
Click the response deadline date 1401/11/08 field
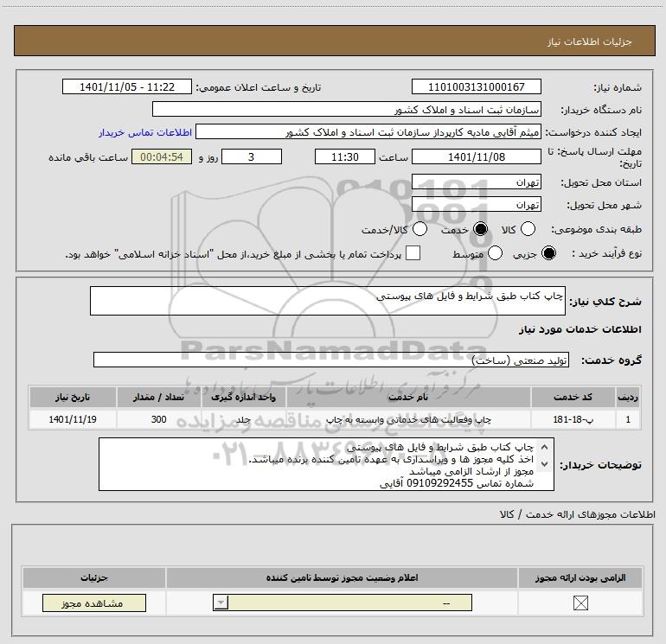click(476, 156)
